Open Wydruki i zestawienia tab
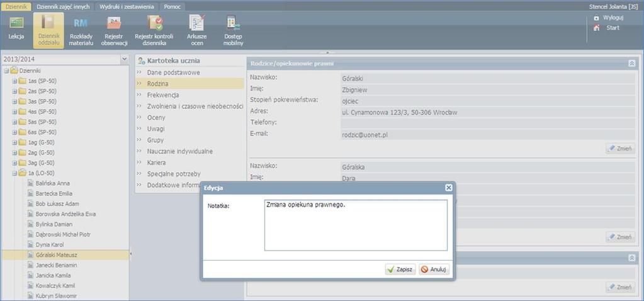644x301 pixels. point(127,6)
